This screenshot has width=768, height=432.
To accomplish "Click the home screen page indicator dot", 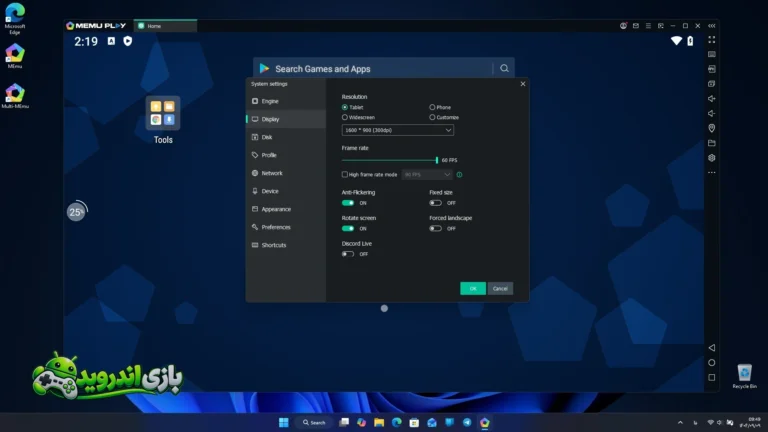I will coord(384,308).
